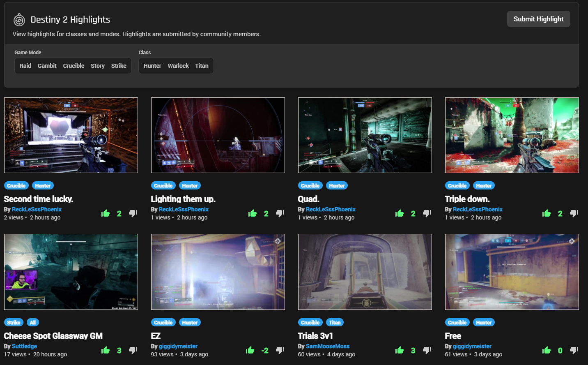Give thumbs up to 'Quad.' highlight
The height and width of the screenshot is (365, 588).
[400, 213]
